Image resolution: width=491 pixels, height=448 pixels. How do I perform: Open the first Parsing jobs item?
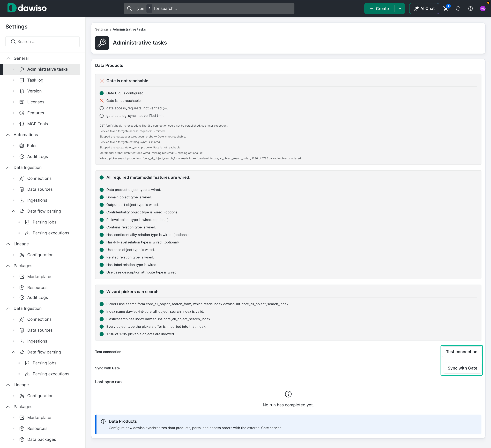(x=44, y=222)
